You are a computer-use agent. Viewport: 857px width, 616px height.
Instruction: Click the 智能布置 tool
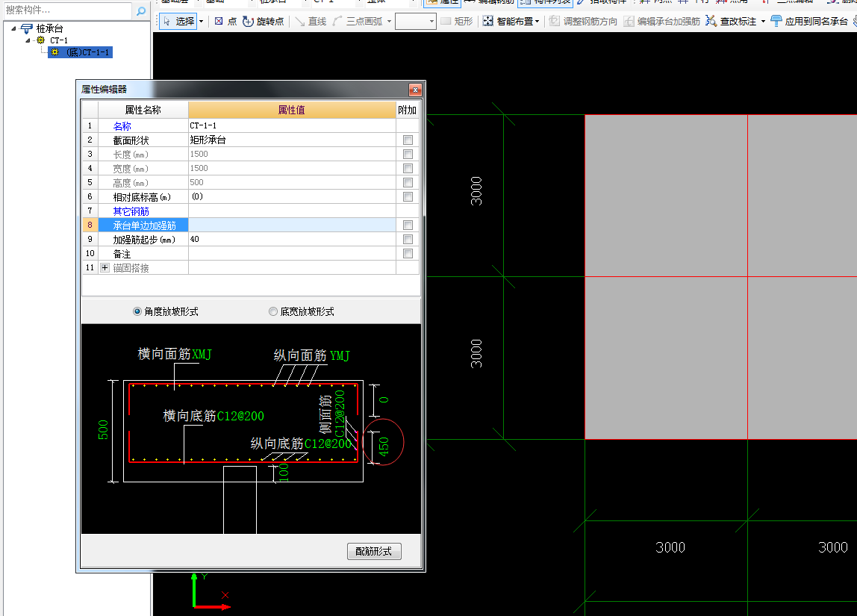508,22
